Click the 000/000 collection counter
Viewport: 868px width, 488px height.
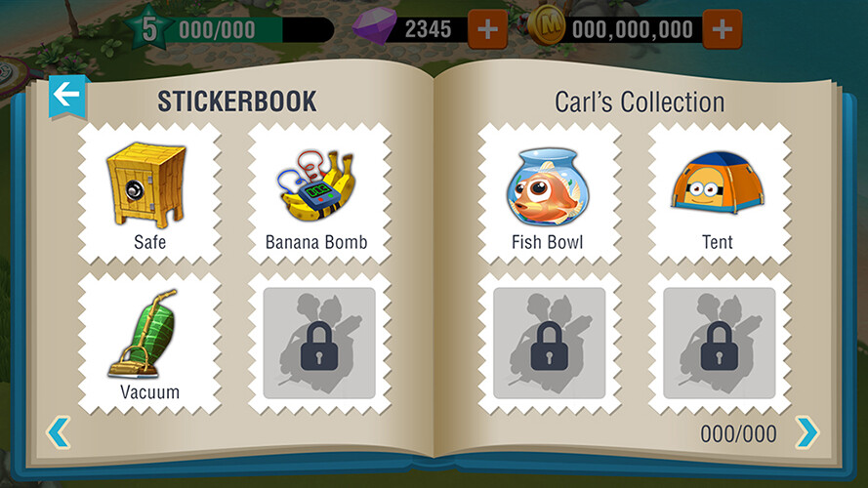coord(738,434)
